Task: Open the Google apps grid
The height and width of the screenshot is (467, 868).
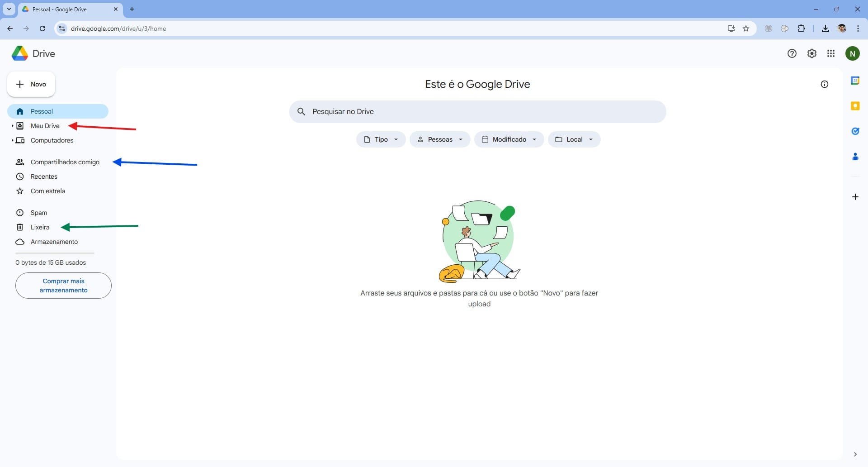Action: click(831, 53)
